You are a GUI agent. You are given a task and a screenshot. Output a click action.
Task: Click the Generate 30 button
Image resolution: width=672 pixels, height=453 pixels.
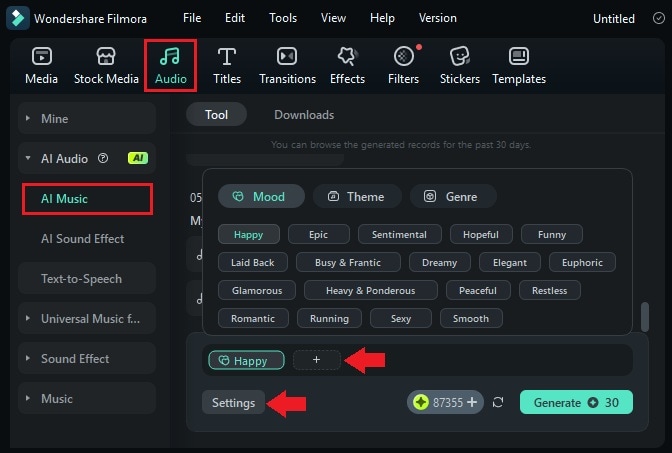tap(576, 402)
